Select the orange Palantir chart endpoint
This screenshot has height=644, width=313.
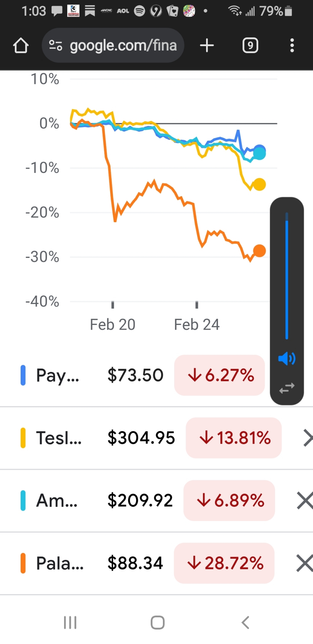(259, 251)
